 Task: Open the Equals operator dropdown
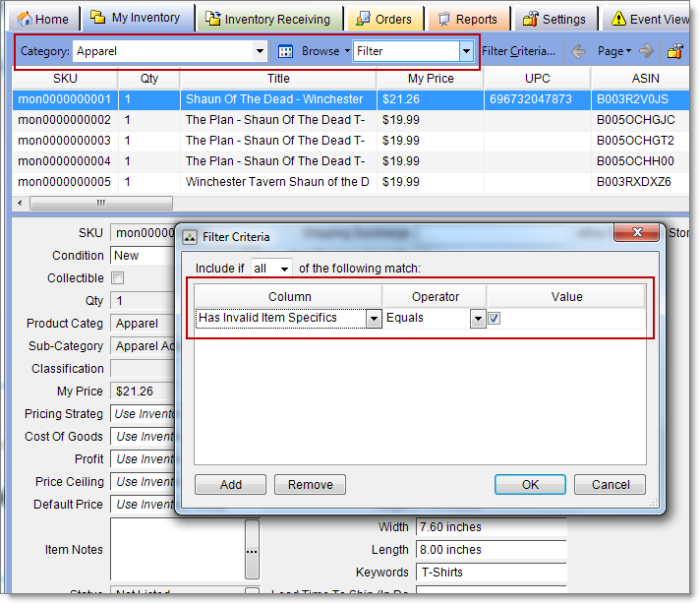click(x=478, y=319)
